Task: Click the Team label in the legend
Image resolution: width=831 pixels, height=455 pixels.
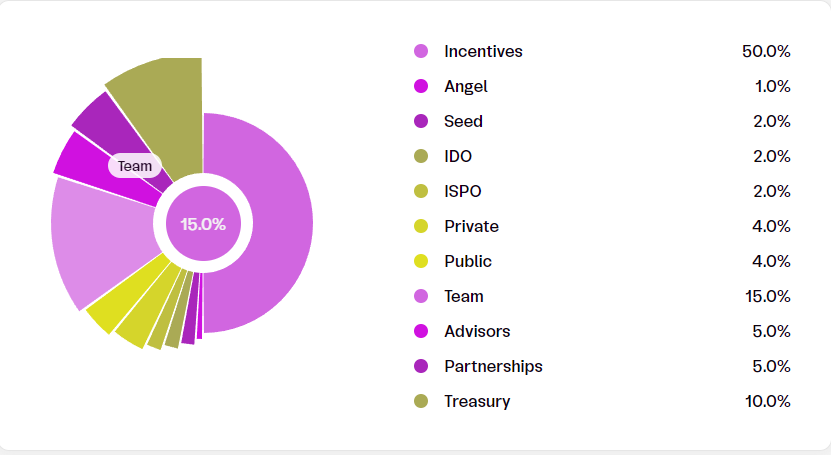Action: pyautogui.click(x=464, y=296)
